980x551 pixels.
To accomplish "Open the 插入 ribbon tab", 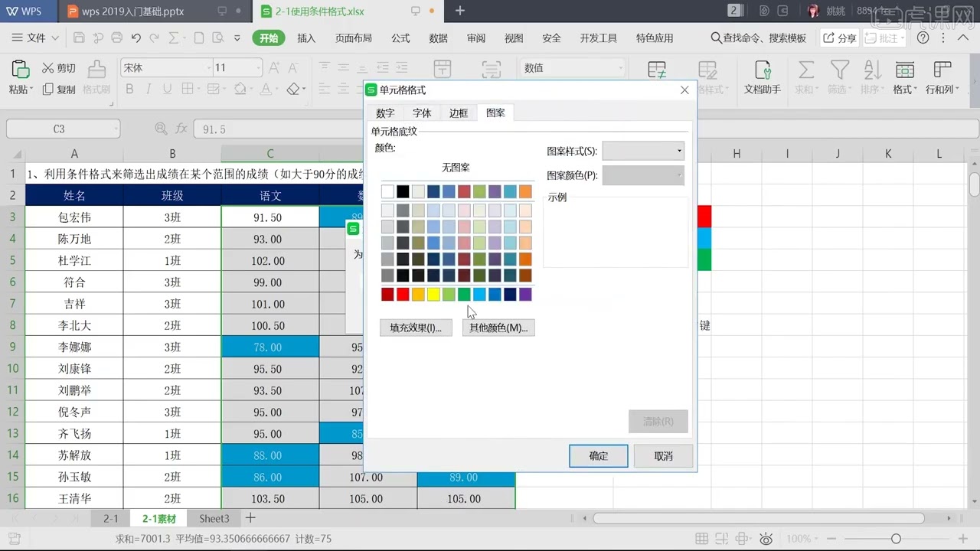I will [x=306, y=37].
